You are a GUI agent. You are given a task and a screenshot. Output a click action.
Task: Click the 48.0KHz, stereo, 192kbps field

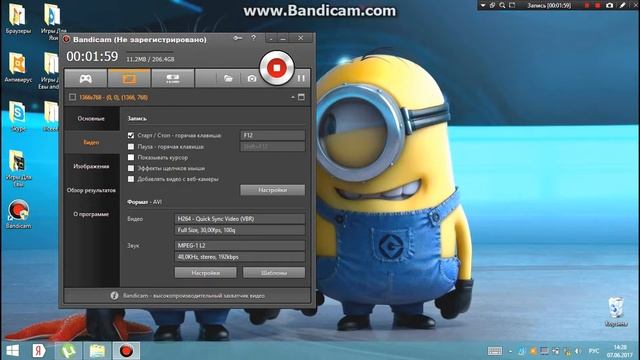point(240,257)
